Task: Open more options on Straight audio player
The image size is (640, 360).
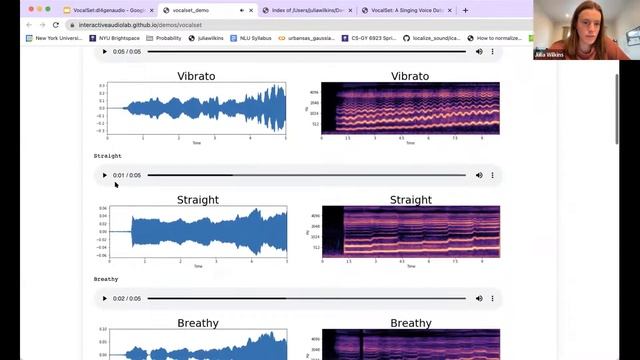Action: (x=493, y=175)
